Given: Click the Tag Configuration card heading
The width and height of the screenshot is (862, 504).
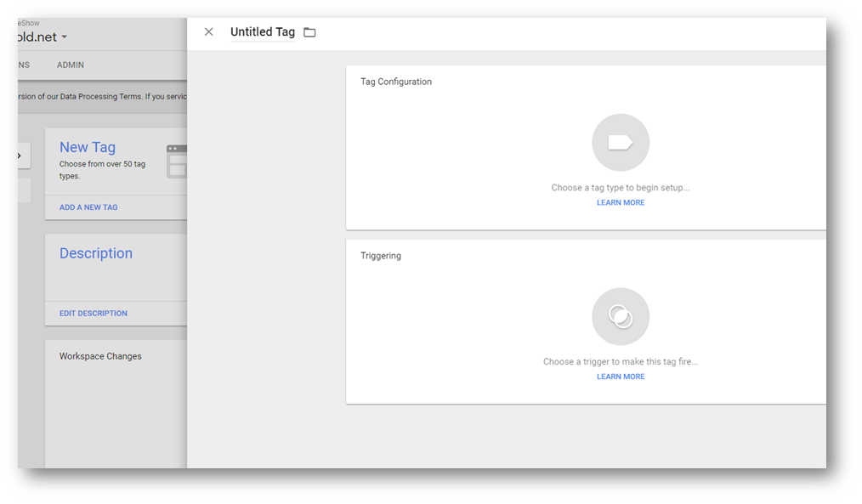Looking at the screenshot, I should point(396,82).
